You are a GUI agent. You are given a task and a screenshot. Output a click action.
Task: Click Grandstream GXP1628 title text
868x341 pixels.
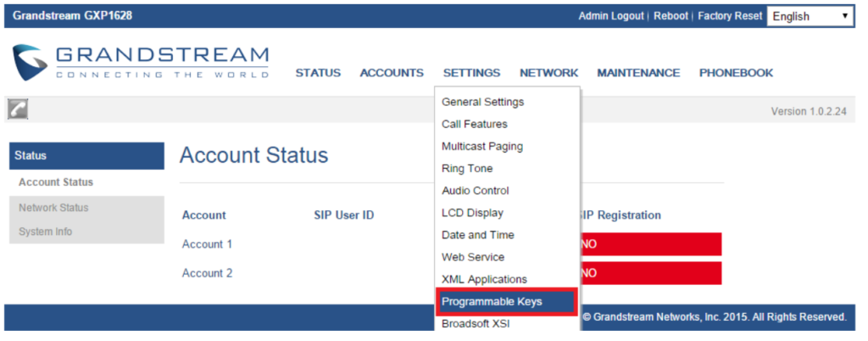point(73,15)
